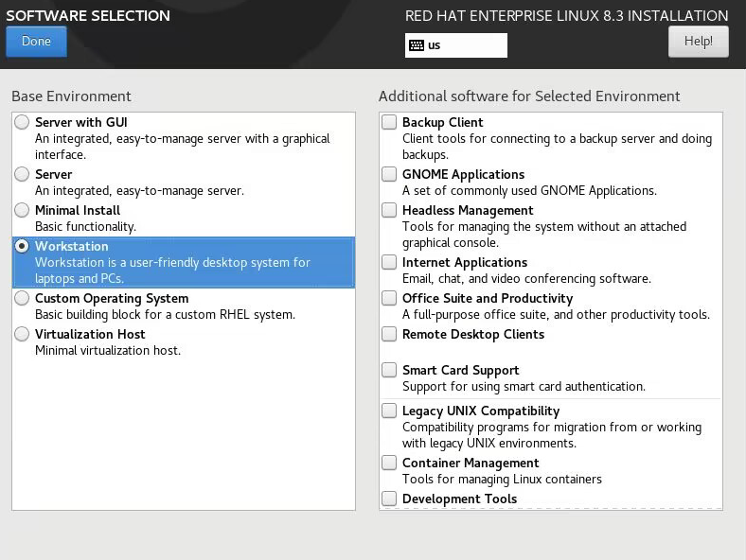Open the Help! button
Screen dimensions: 746x560
698,42
